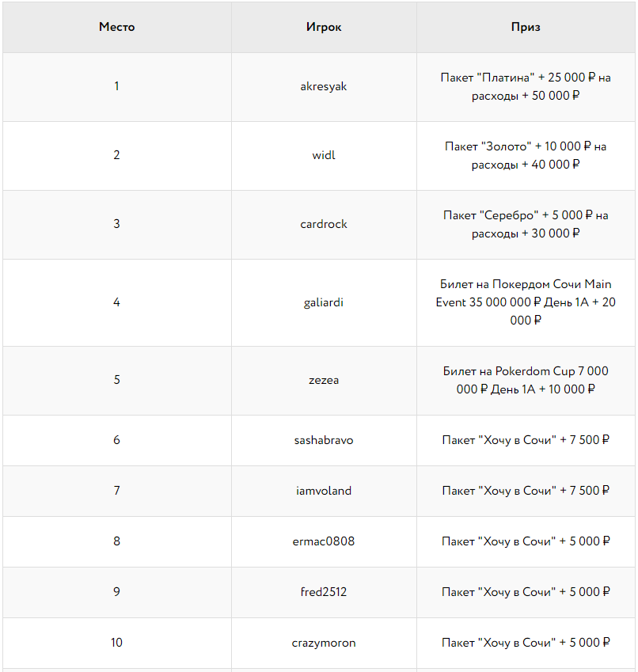The image size is (638, 672).
Task: Click the "Золото" package prize cell
Action: click(526, 156)
